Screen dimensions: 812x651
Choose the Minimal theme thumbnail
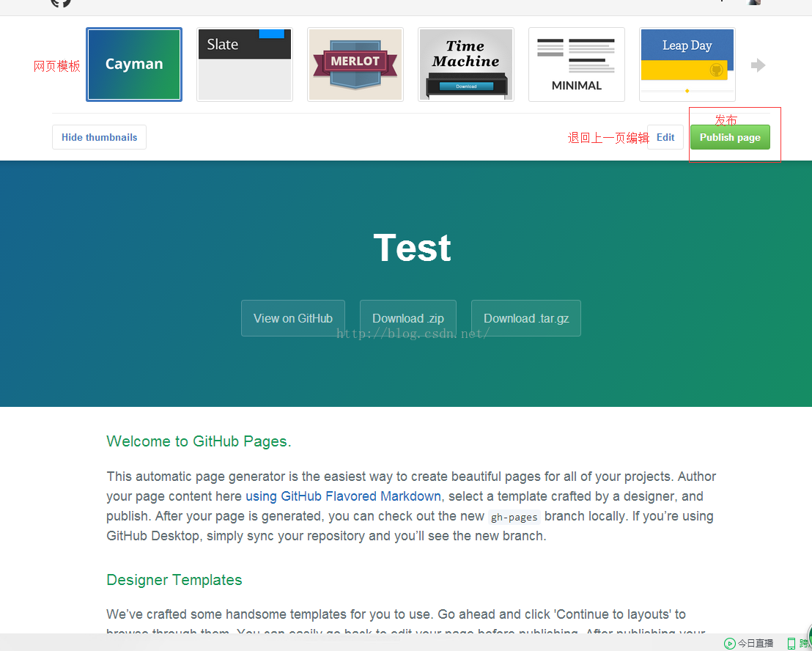(x=576, y=65)
